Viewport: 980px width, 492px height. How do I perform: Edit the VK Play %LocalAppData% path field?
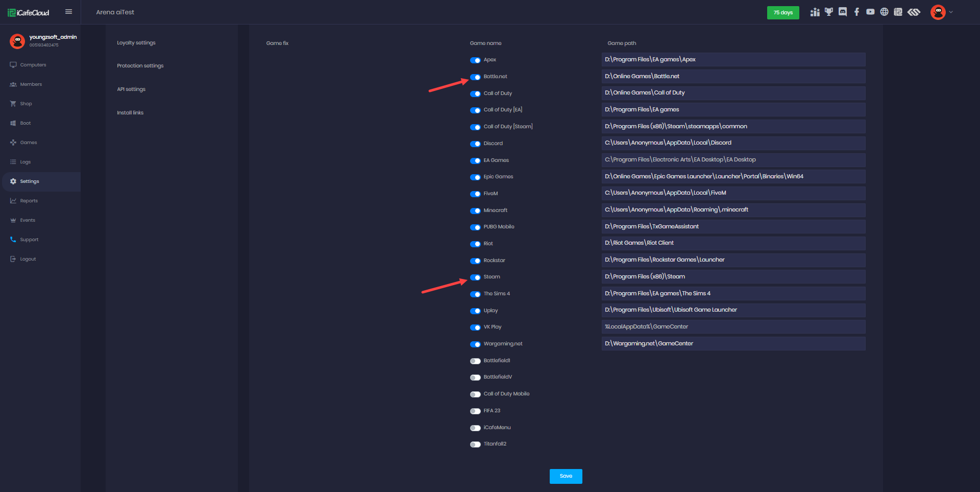[x=733, y=327]
